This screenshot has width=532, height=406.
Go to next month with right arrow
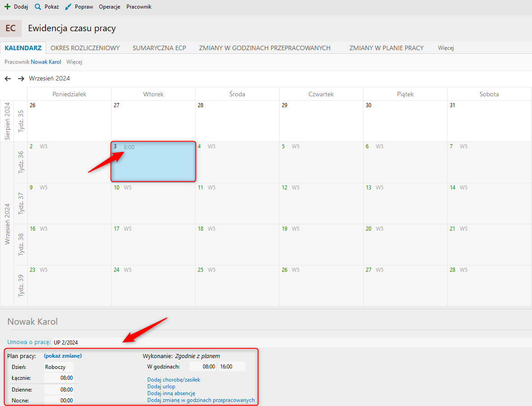(21, 79)
